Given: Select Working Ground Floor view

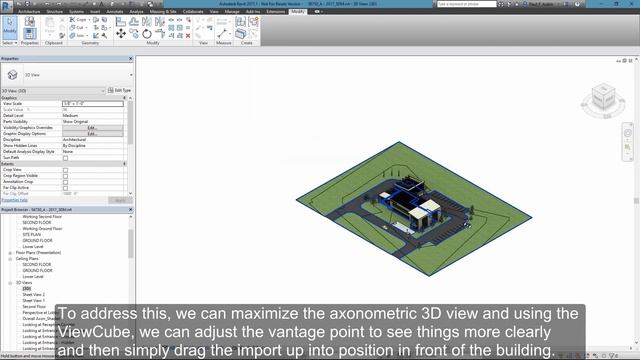Looking at the screenshot, I should tap(42, 229).
